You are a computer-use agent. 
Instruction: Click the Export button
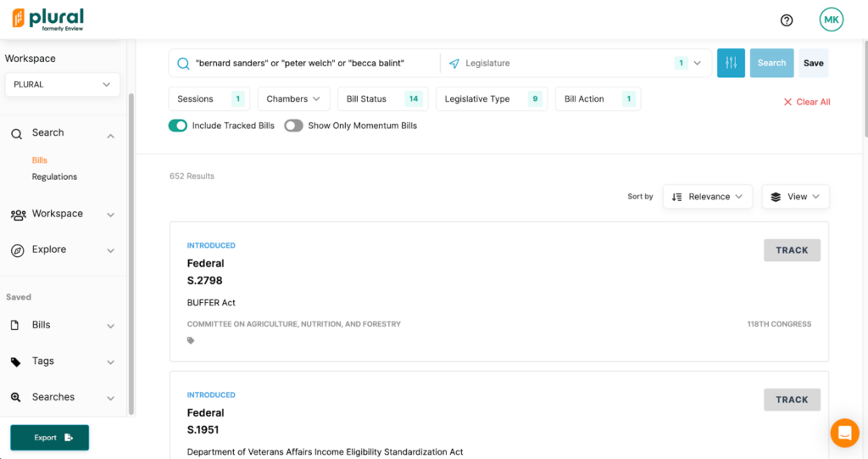pyautogui.click(x=49, y=438)
